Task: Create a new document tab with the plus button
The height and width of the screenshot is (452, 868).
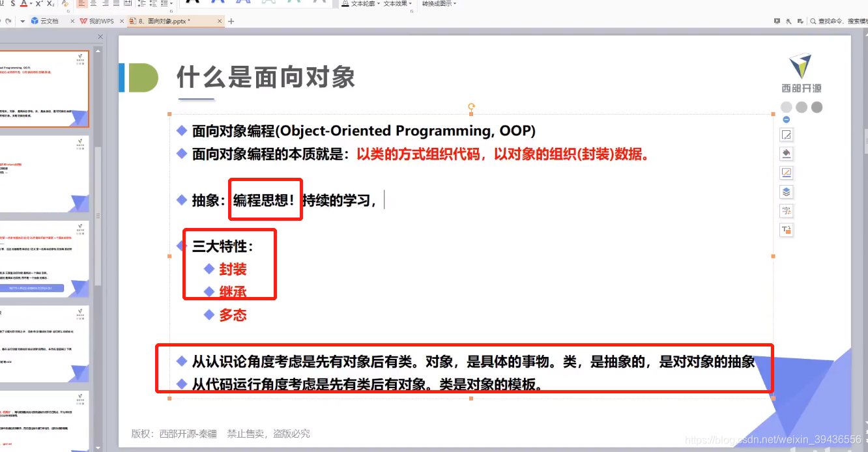Action: click(231, 21)
